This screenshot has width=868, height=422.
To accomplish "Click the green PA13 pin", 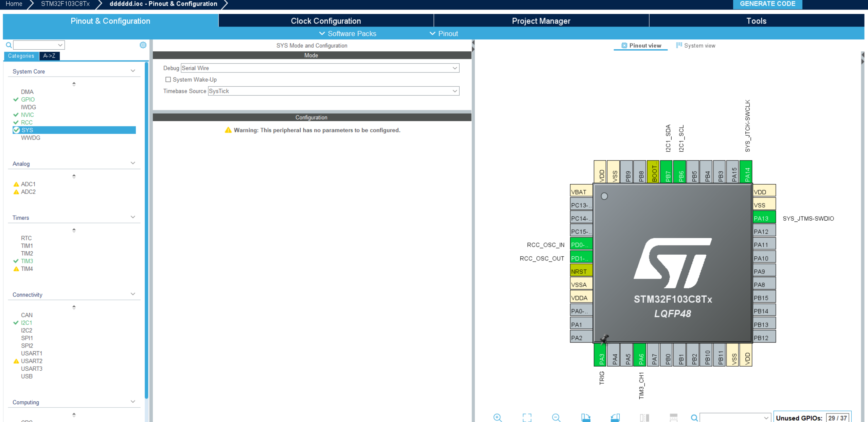I will pyautogui.click(x=764, y=218).
